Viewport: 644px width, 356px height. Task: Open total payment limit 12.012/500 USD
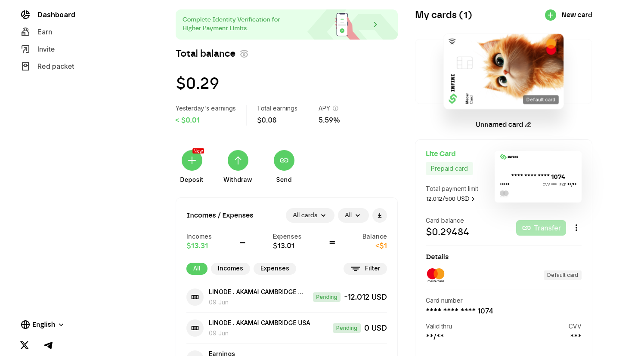click(x=450, y=199)
